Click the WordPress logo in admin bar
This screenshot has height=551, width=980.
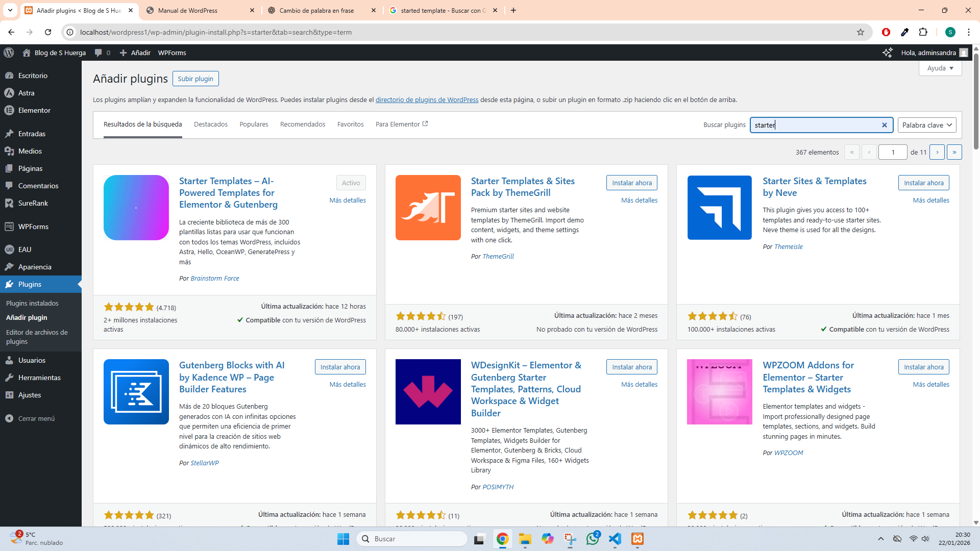(x=9, y=53)
